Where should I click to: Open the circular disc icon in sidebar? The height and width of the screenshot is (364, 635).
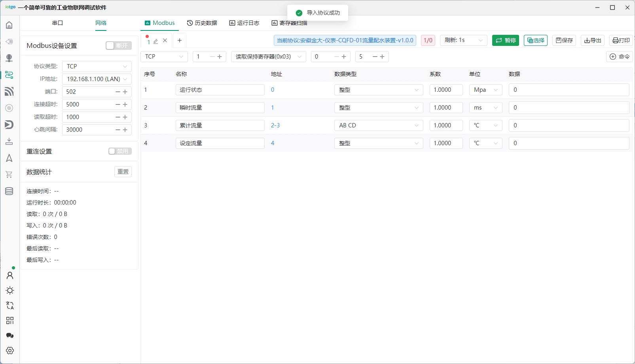[9, 108]
